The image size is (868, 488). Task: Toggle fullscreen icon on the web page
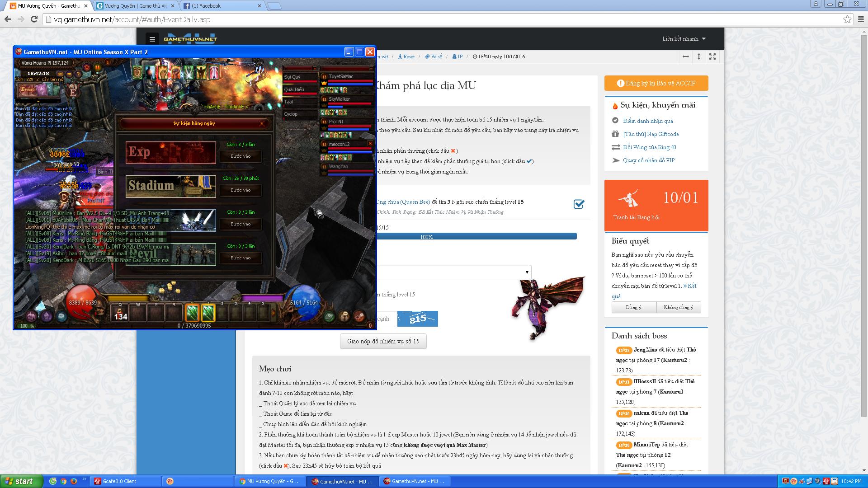click(712, 56)
